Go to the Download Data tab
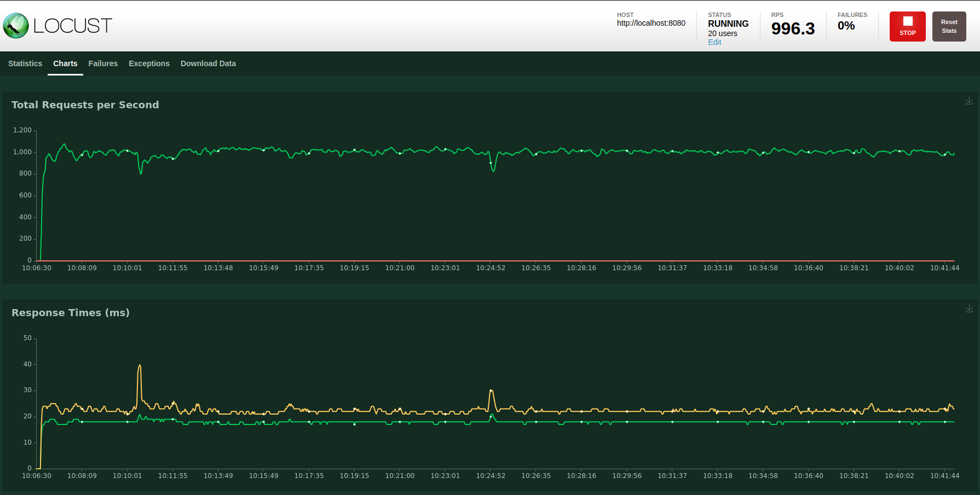This screenshot has height=495, width=980. point(208,63)
